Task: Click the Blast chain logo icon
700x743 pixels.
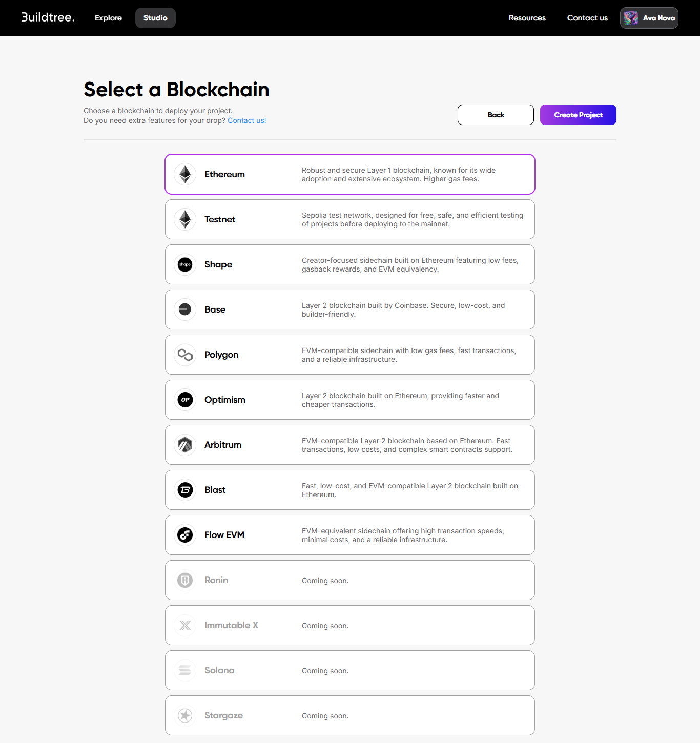Action: tap(185, 490)
